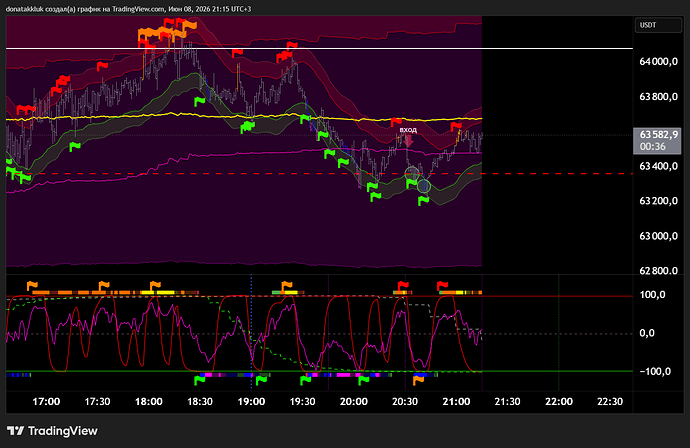This screenshot has height=448, width=690.
Task: Click the 19:30 time axis label
Action: (x=302, y=401)
